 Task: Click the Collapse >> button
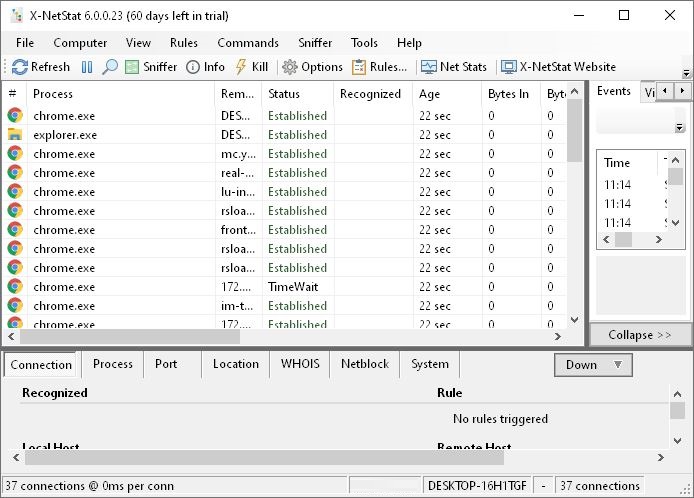[x=640, y=335]
